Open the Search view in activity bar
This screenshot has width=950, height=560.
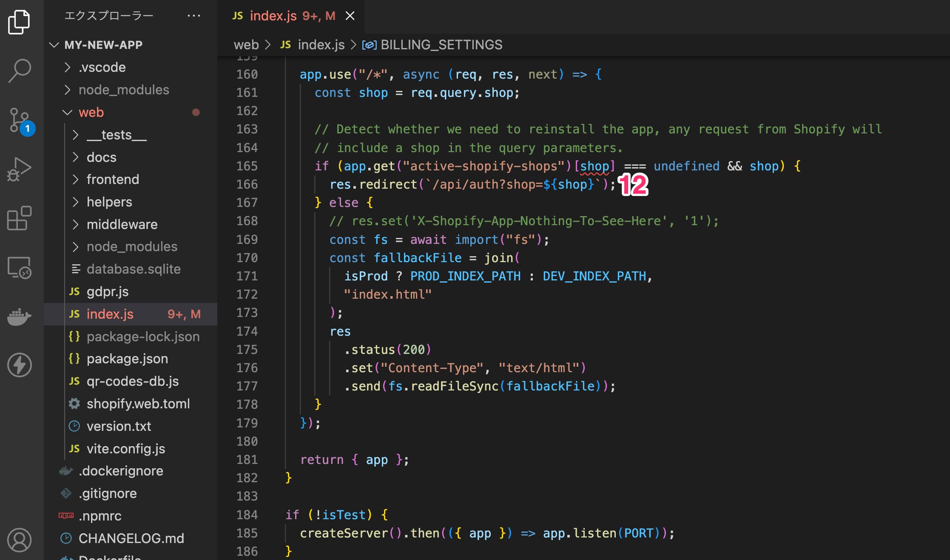(19, 71)
